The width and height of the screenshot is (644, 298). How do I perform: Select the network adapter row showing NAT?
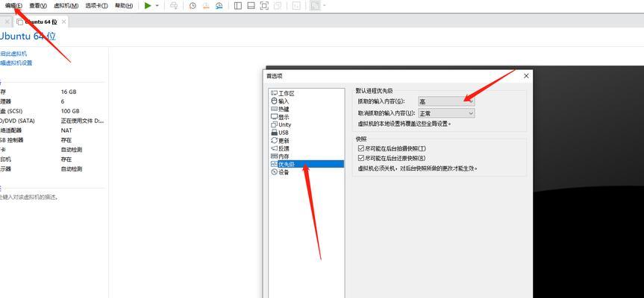[52, 130]
